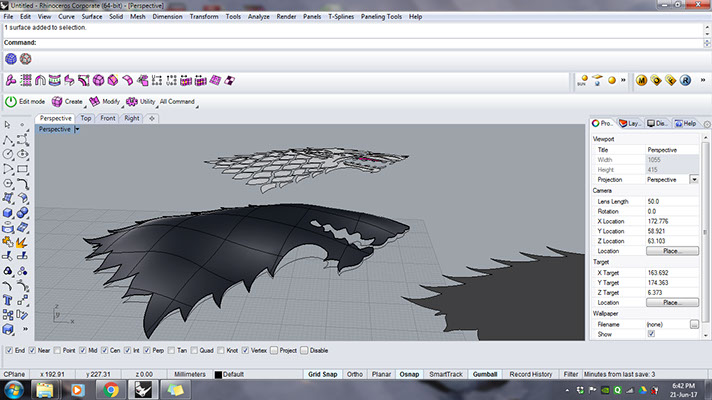Expand left toolbar overflow chevron
Viewport: 712px width, 400px height.
25,329
